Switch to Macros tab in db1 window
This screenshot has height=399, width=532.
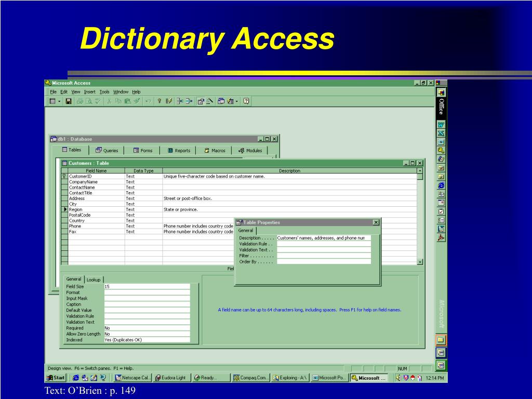[x=215, y=150]
